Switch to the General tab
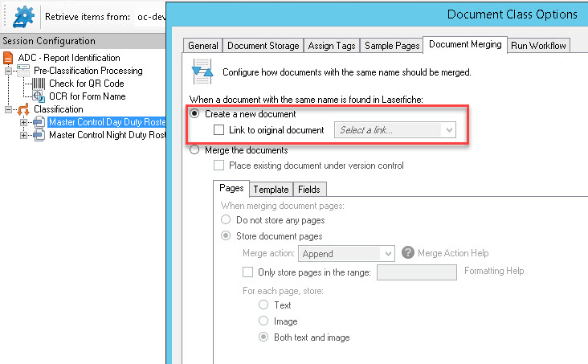588x364 pixels. coord(203,46)
